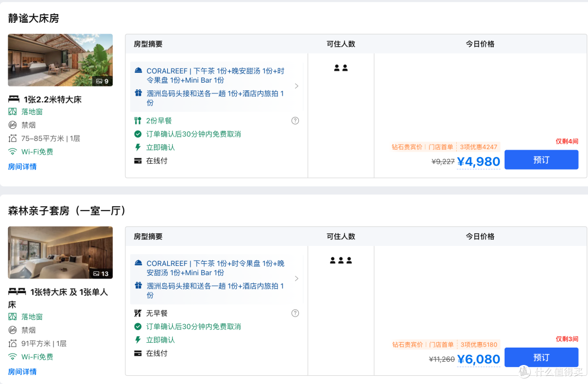Screen dimensions: 588x384
Task: Book 森林亲子套房 with 预订 button
Action: point(541,357)
